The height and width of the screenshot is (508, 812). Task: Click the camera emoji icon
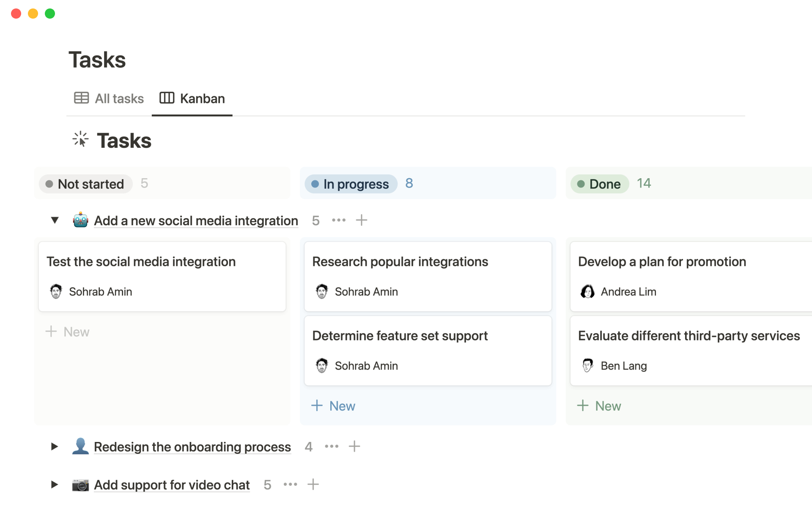point(80,485)
